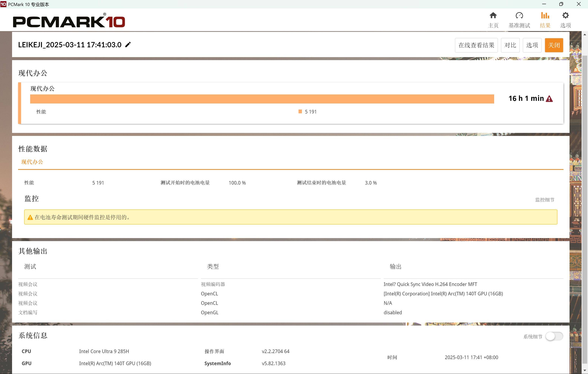The width and height of the screenshot is (588, 374).
Task: Click the pencil icon to rename result
Action: (x=128, y=45)
